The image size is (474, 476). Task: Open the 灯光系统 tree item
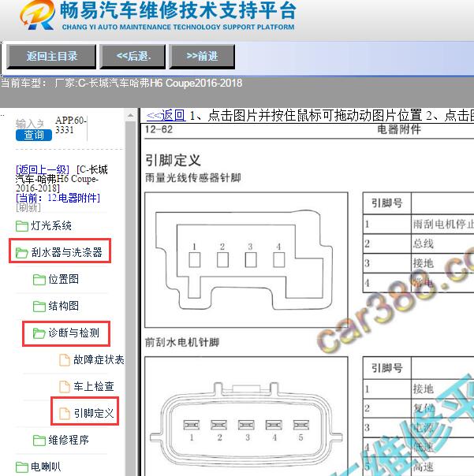click(x=51, y=225)
